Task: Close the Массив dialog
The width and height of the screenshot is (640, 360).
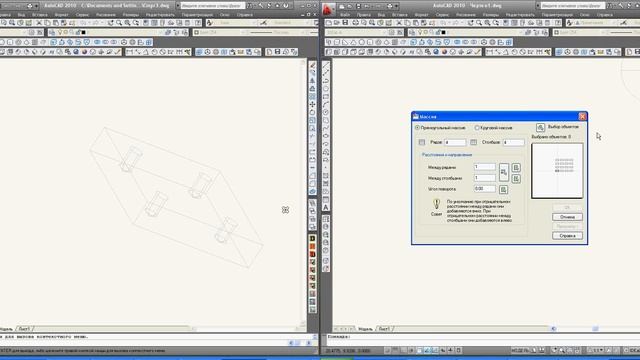Action: [582, 116]
